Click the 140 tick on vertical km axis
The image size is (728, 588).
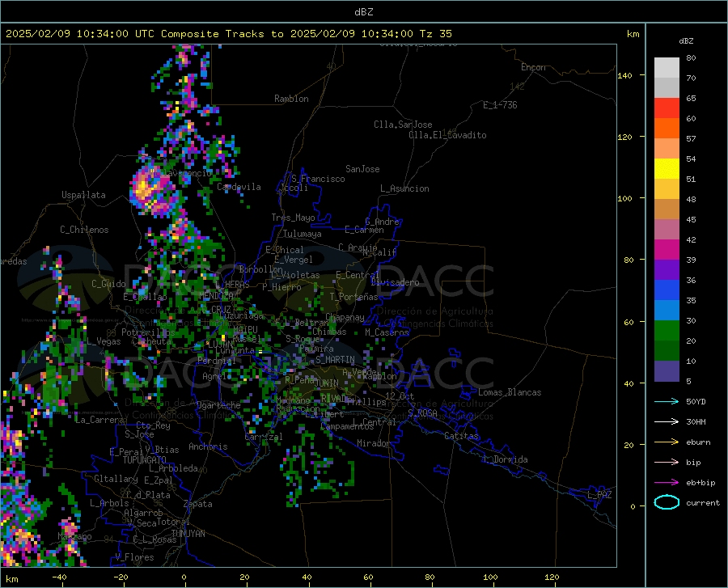coord(624,75)
